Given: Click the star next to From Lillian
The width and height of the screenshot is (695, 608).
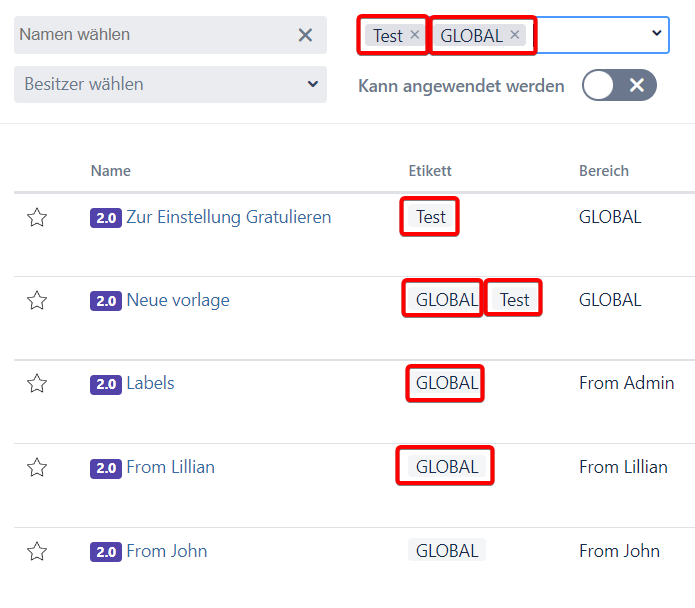Looking at the screenshot, I should click(37, 468).
